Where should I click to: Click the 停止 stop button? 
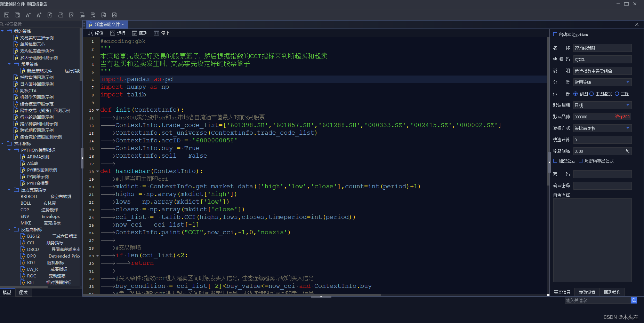[x=162, y=33]
